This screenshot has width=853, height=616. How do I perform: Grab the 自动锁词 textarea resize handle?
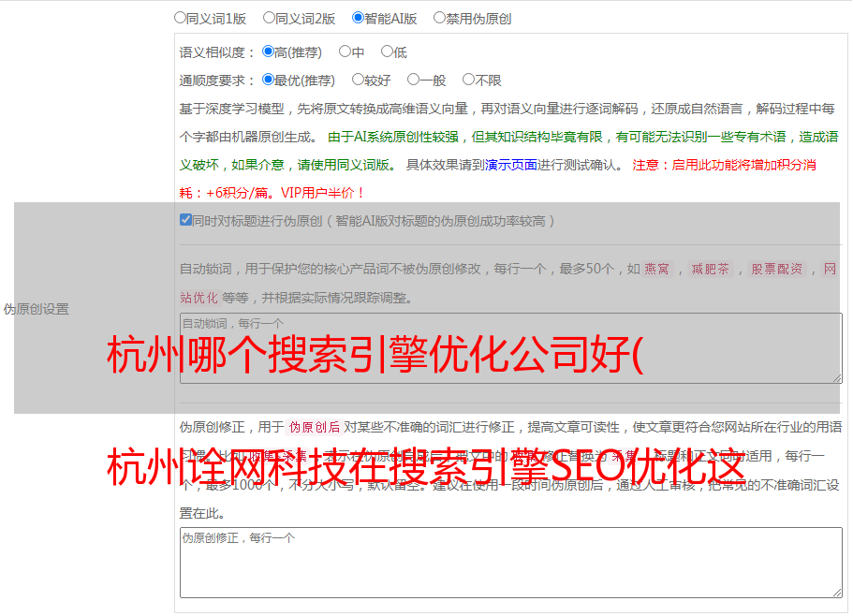click(837, 378)
